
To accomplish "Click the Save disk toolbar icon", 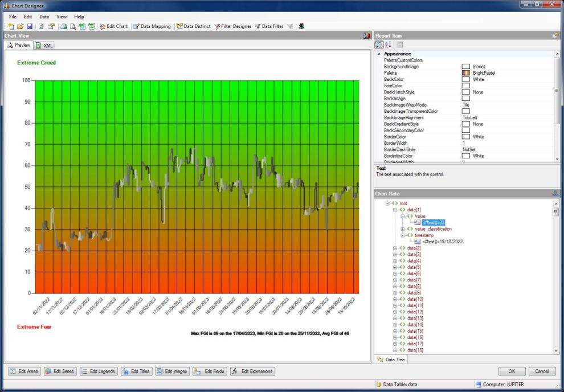I will coord(29,26).
